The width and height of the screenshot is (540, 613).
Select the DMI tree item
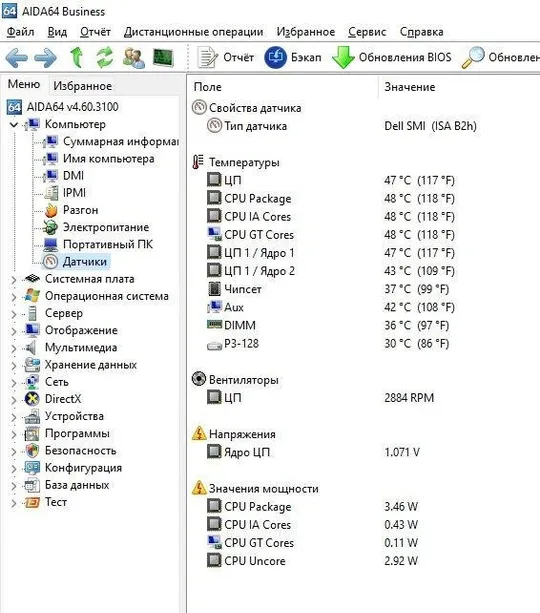pyautogui.click(x=63, y=176)
